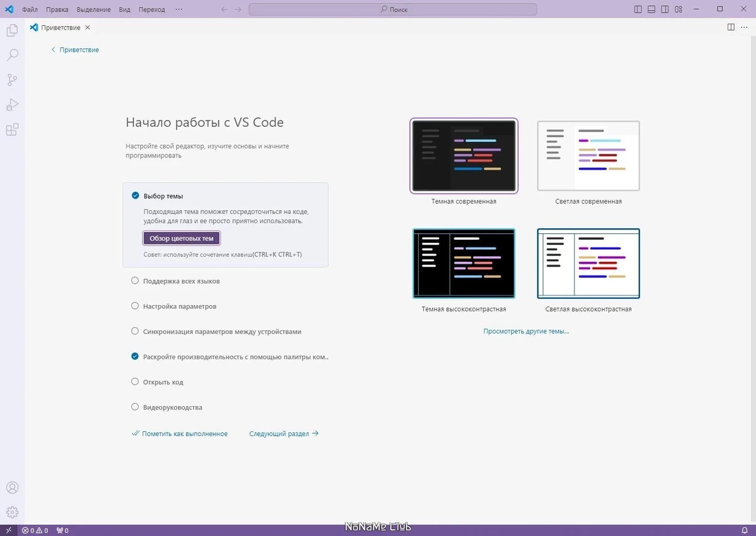The image size is (756, 536).
Task: Open the Extensions view
Action: [12, 130]
